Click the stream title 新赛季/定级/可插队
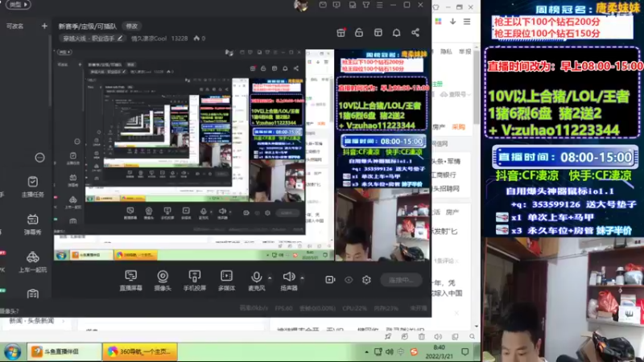The height and width of the screenshot is (362, 644). click(88, 27)
